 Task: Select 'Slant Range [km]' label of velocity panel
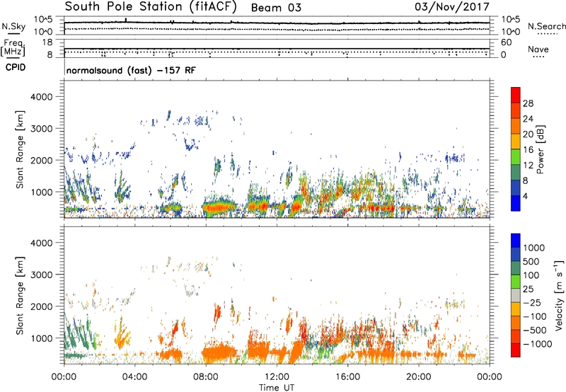point(20,295)
